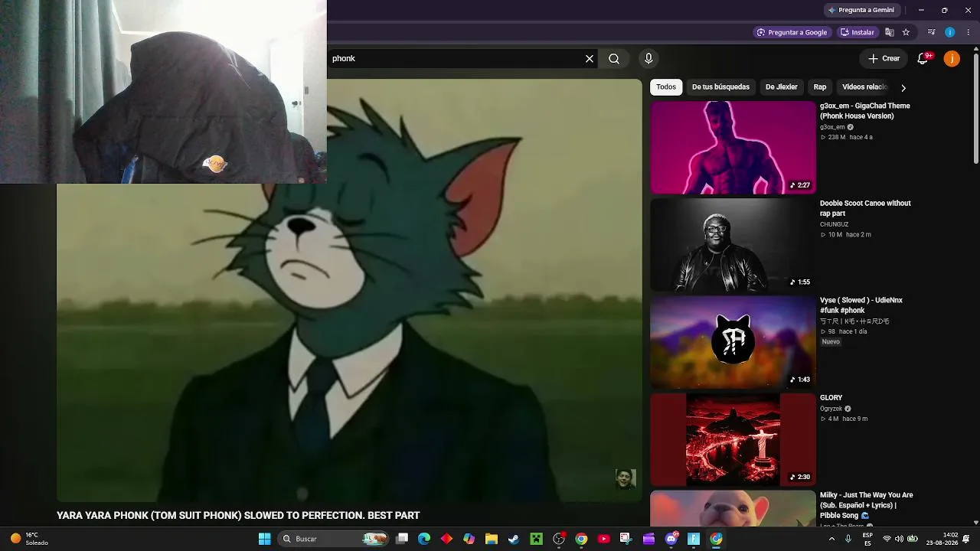This screenshot has width=980, height=551.
Task: Open the Windows Start menu
Action: point(264,539)
